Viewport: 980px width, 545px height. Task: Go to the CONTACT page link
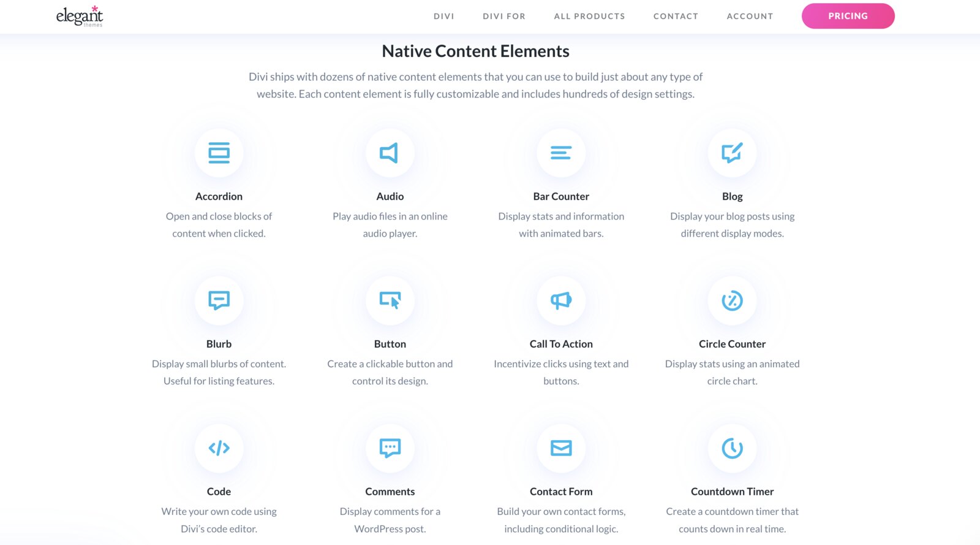pyautogui.click(x=676, y=16)
